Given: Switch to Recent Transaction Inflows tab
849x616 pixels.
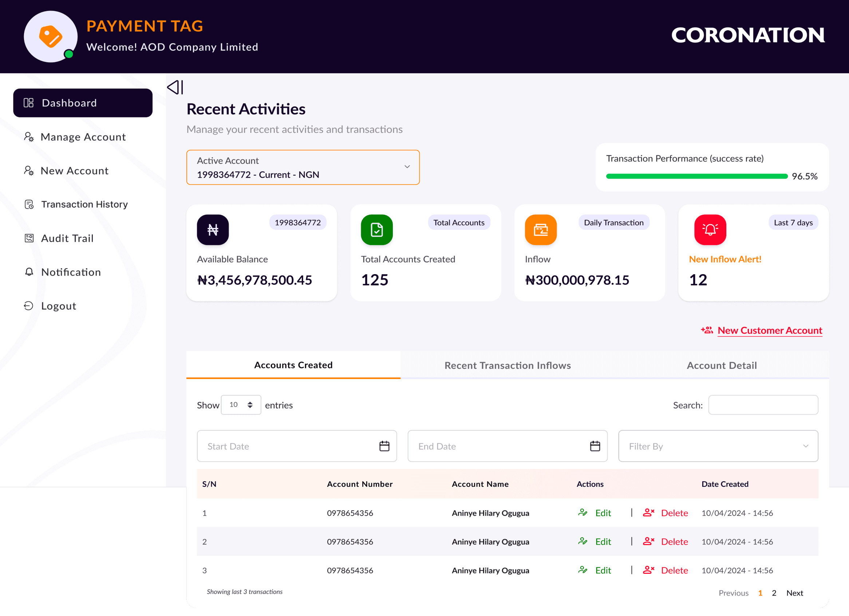Looking at the screenshot, I should pyautogui.click(x=507, y=365).
